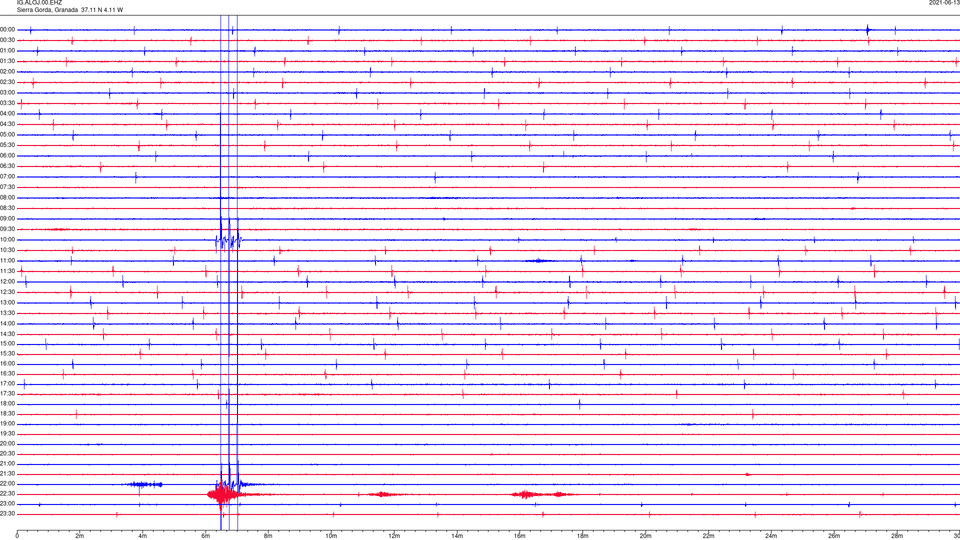Select the 8m axis tick label

tap(268, 536)
